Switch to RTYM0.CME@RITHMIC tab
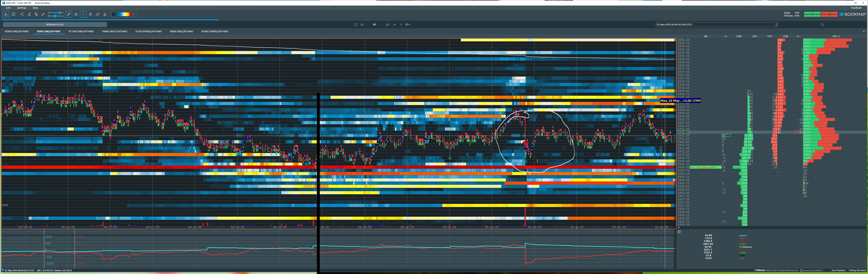 coord(81,31)
